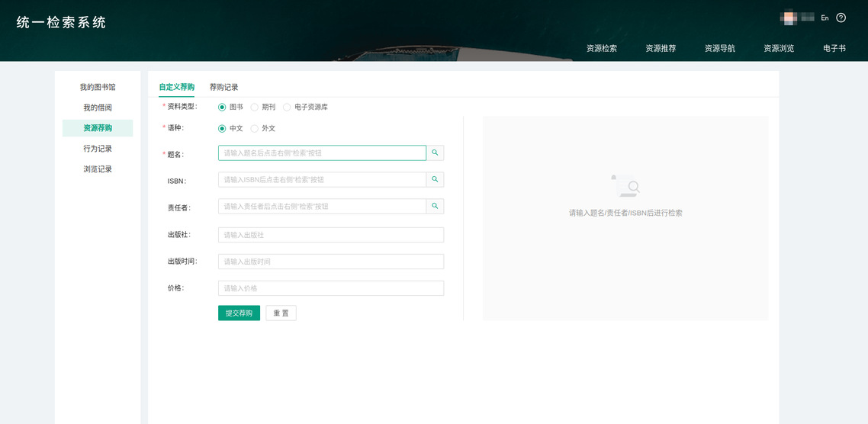Click the search icon beside the 责任者 field

[435, 207]
